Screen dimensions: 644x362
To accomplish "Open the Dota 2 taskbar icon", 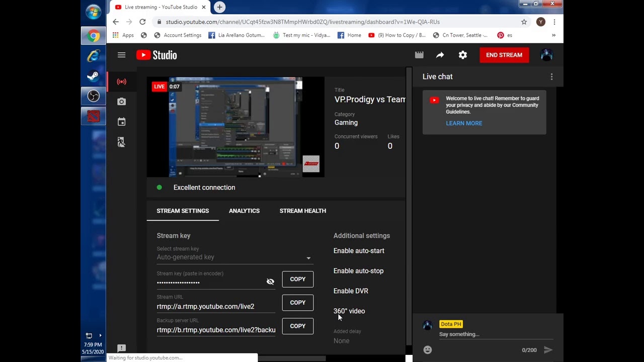I will pos(93,116).
